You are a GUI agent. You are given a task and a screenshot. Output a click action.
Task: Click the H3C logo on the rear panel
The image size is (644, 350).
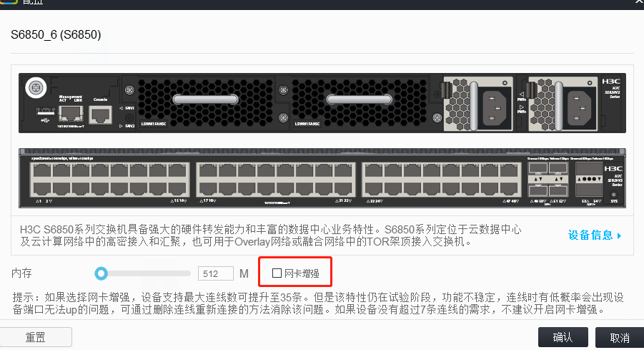611,82
